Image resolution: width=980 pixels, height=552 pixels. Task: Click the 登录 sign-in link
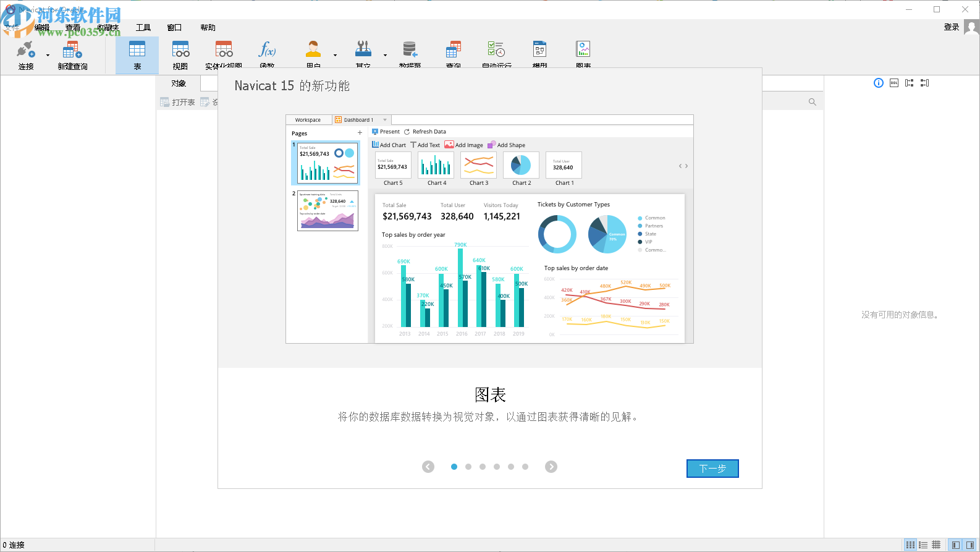pos(952,27)
